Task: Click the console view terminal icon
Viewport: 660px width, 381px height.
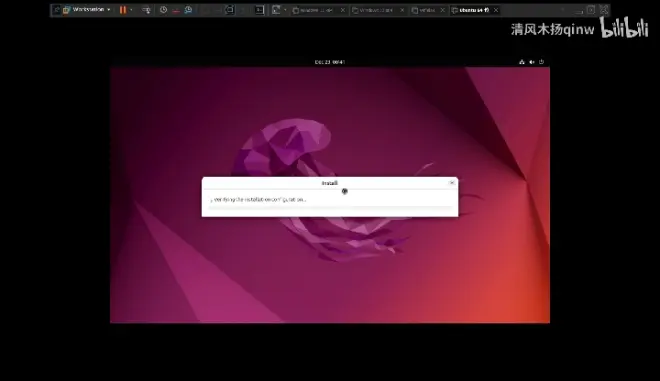Action: pyautogui.click(x=260, y=10)
